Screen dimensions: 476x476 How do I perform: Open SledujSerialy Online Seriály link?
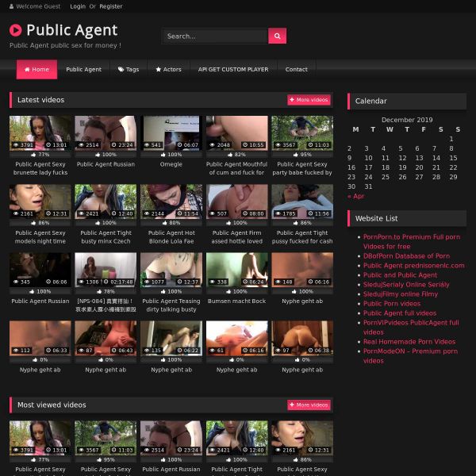[406, 284]
